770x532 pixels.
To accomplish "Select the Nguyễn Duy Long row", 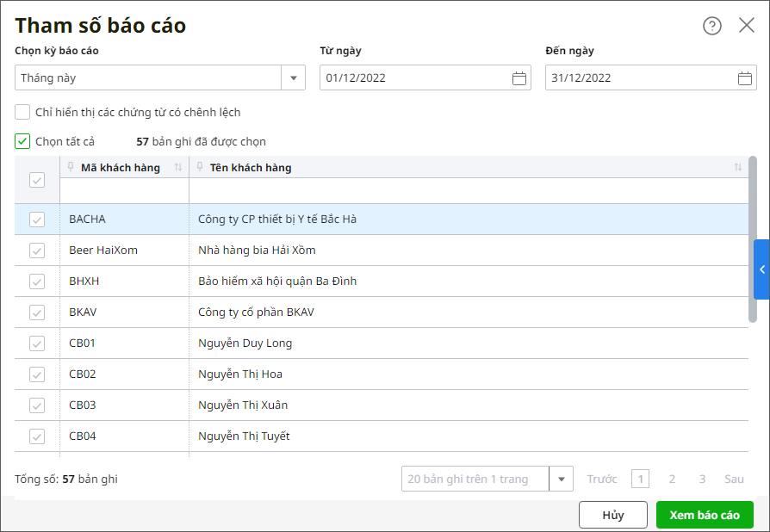I will coord(245,343).
